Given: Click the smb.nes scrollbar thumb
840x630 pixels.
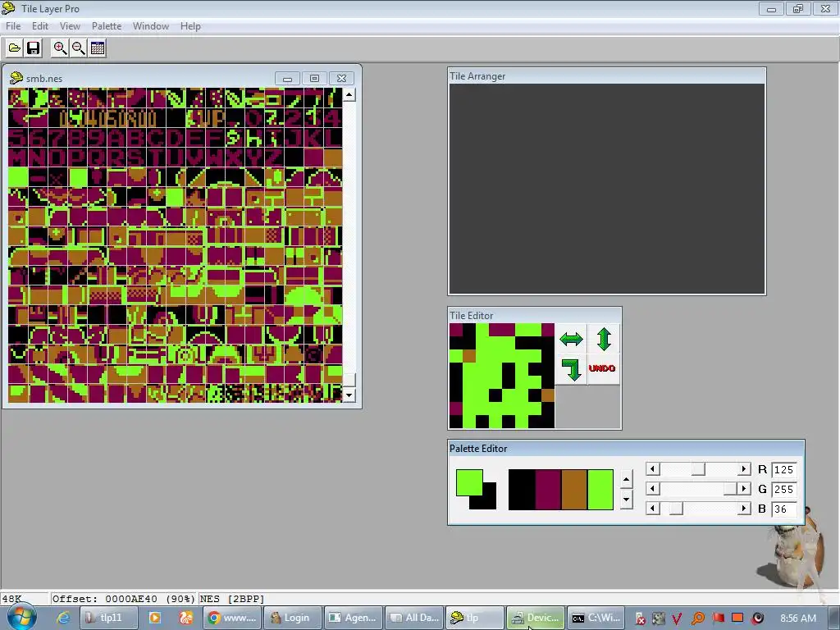Looking at the screenshot, I should (349, 379).
